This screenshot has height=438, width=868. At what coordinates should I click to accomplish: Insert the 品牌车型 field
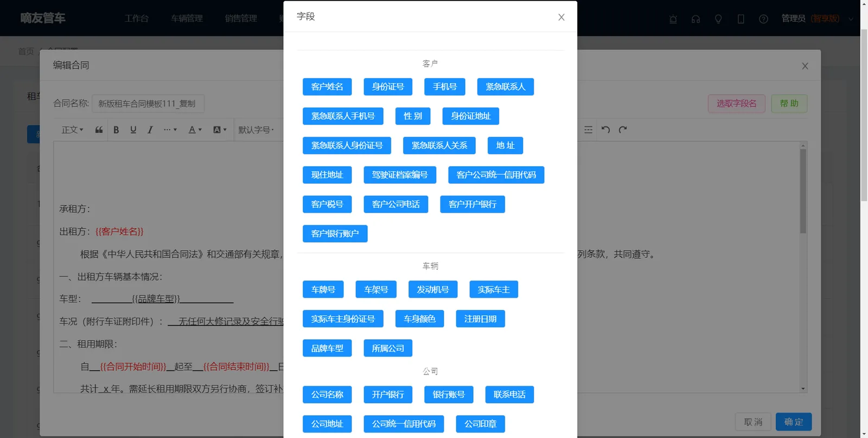[327, 348]
